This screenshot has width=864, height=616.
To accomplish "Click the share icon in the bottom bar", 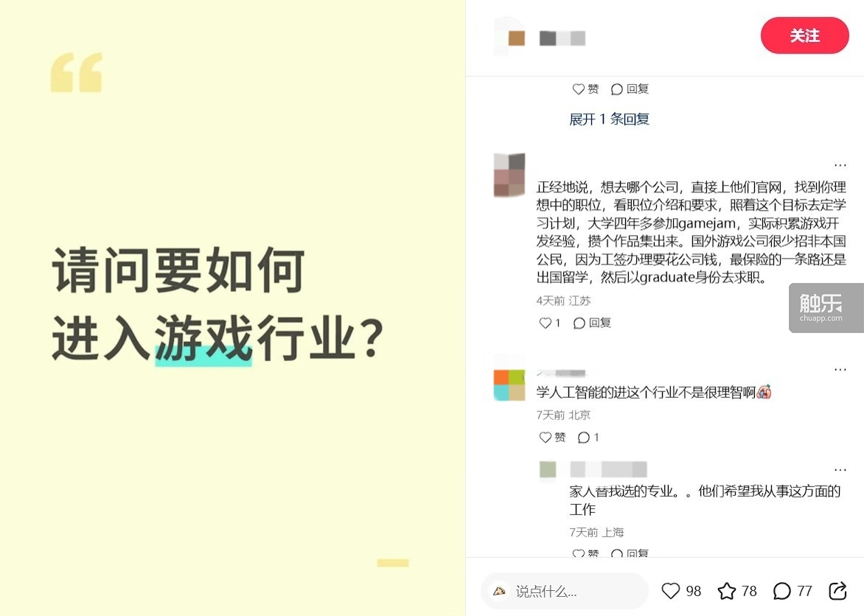I will coord(837,591).
